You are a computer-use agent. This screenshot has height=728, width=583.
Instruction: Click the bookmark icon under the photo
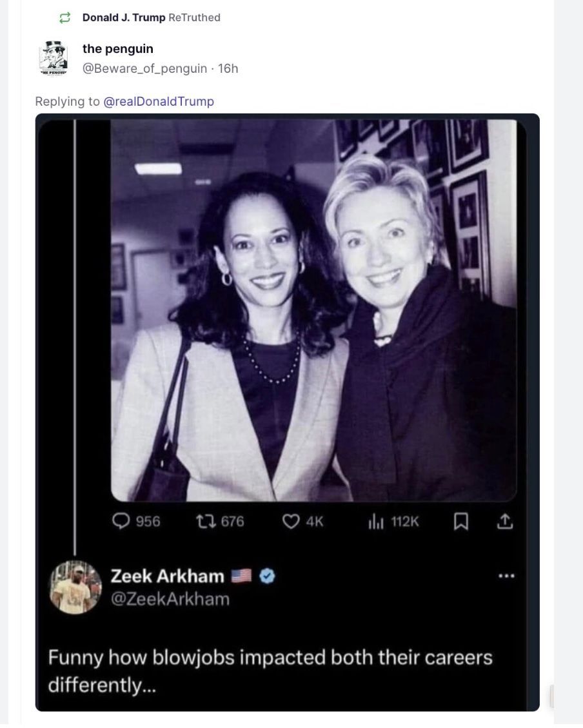click(460, 521)
